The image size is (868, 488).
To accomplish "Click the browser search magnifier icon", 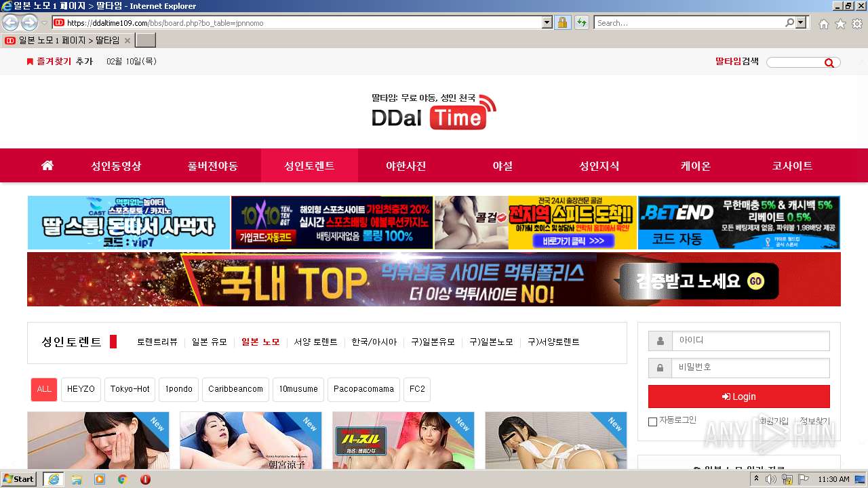I will 789,22.
